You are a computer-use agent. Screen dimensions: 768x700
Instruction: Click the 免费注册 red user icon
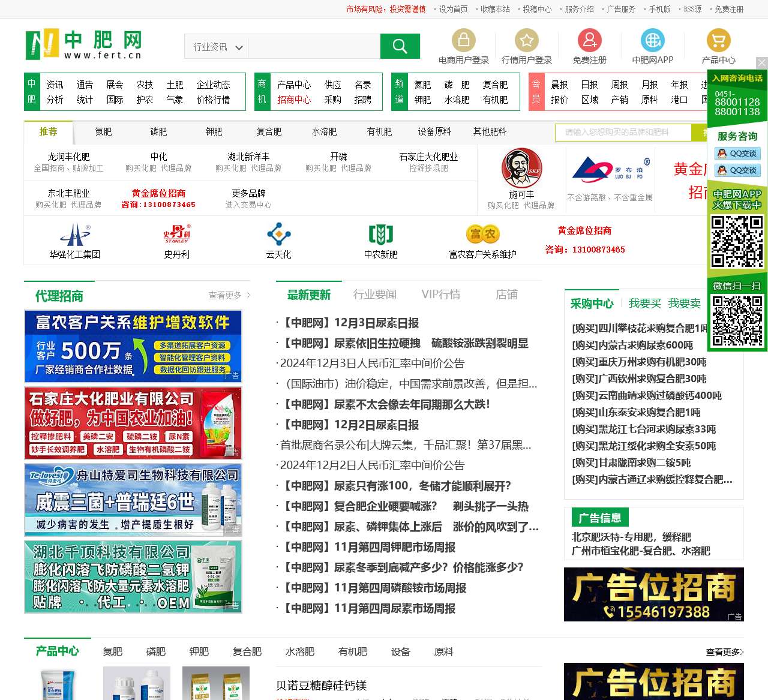(590, 40)
